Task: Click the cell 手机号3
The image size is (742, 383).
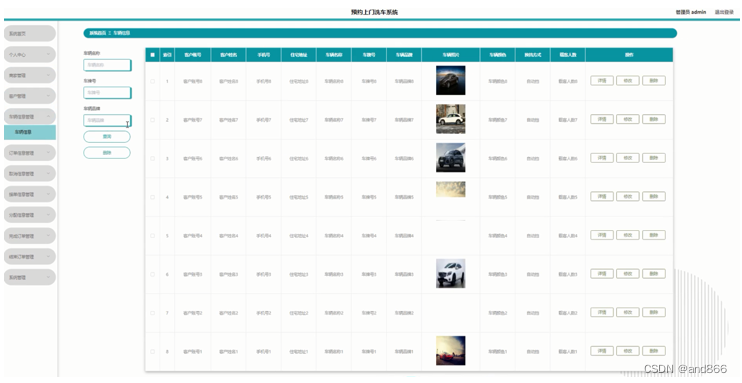Action: coord(264,275)
